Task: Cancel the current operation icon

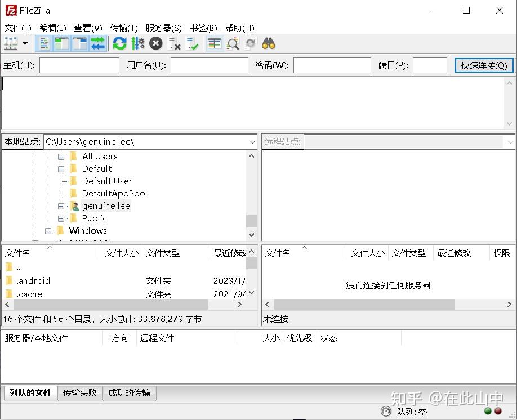Action: 156,43
